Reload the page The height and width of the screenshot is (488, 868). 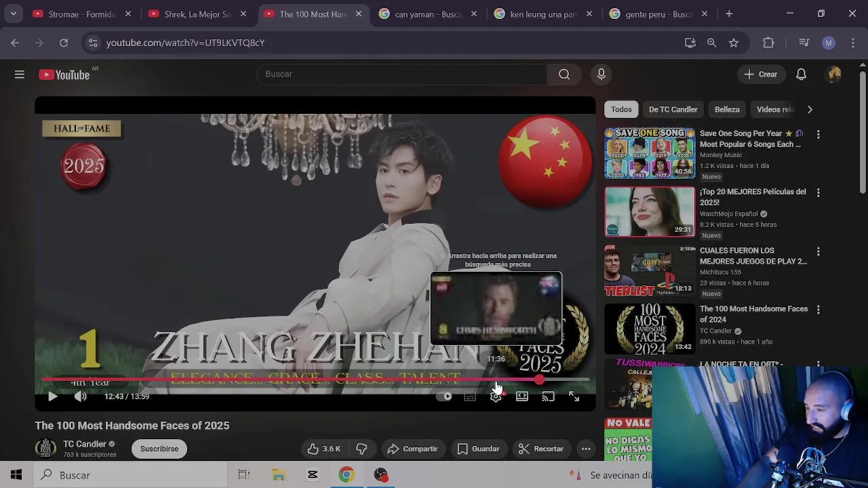coord(64,43)
